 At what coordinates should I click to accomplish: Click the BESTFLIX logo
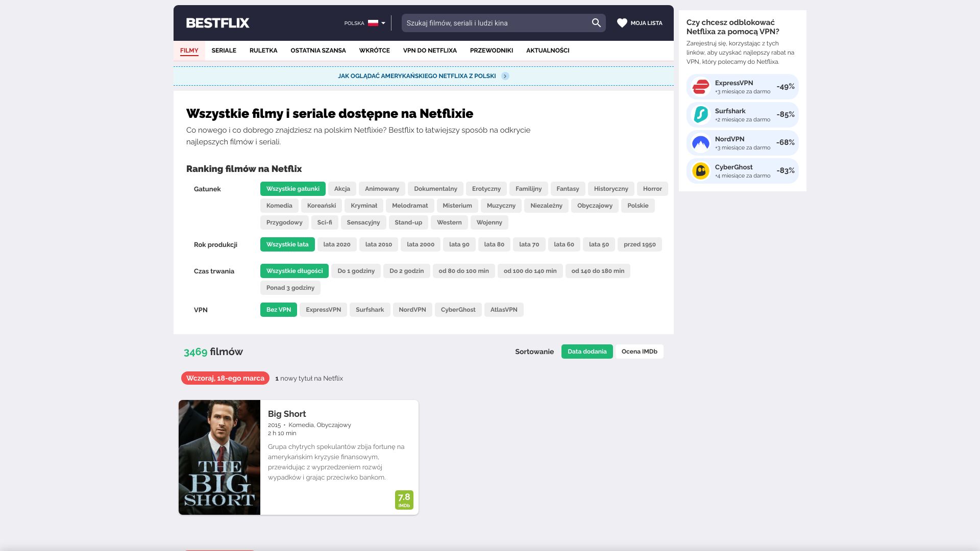coord(217,23)
